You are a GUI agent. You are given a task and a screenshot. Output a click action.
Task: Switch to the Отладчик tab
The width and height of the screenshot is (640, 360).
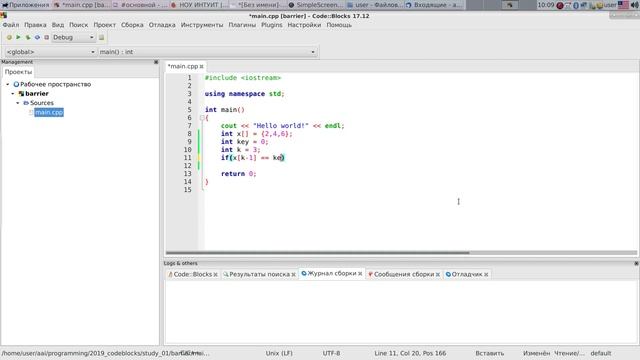click(467, 274)
